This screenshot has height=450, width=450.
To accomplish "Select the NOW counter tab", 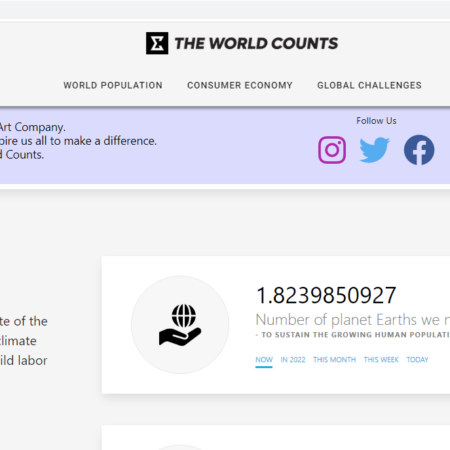I will point(264,360).
